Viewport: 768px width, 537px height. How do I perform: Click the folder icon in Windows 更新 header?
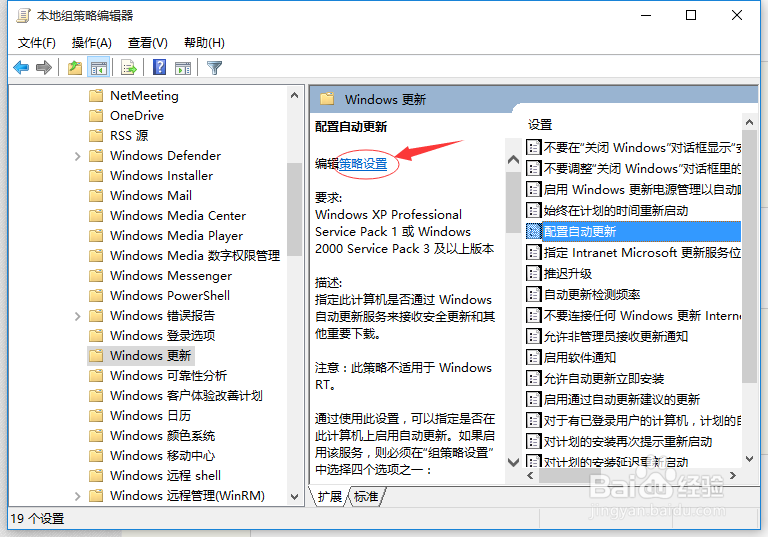point(327,99)
